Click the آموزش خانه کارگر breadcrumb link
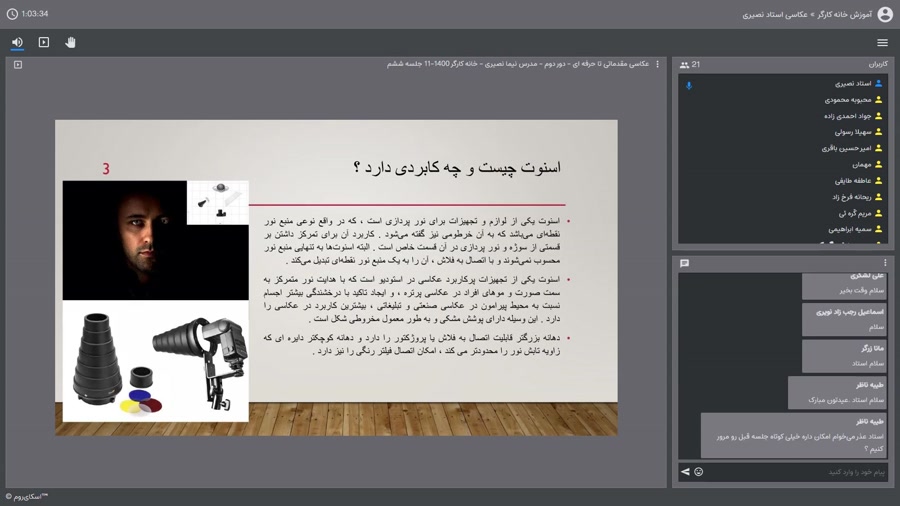This screenshot has height=506, width=900. point(844,14)
